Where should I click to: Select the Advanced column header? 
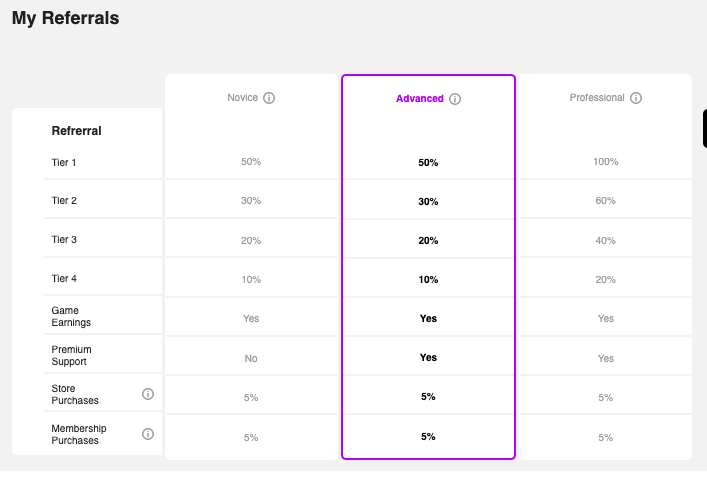[x=420, y=99]
